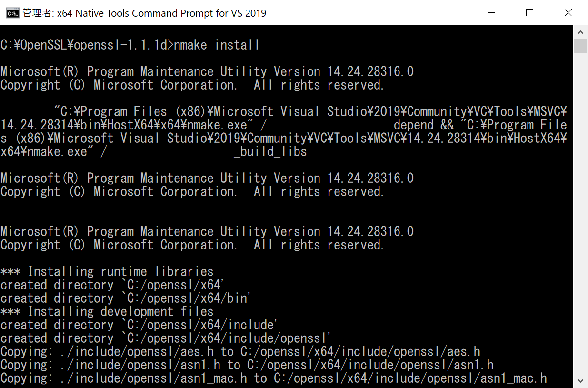Click the "created directory C:/openssl/x64/bin" line
Image resolution: width=588 pixels, height=388 pixels.
pyautogui.click(x=126, y=298)
